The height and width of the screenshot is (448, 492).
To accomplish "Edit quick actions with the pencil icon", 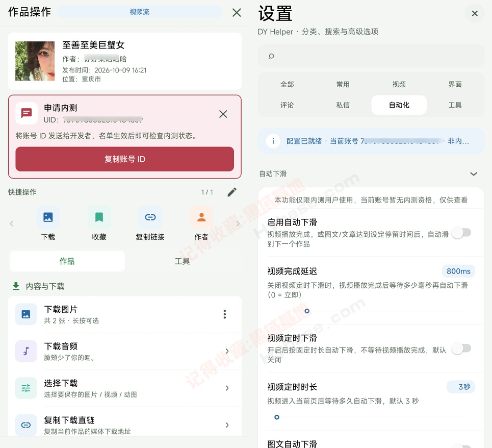I will click(x=232, y=192).
